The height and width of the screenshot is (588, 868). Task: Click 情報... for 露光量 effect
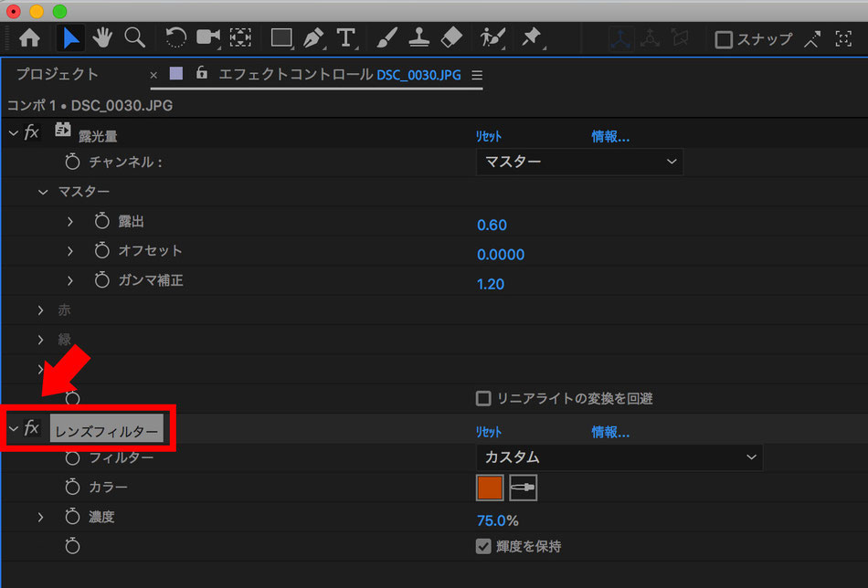click(x=610, y=137)
